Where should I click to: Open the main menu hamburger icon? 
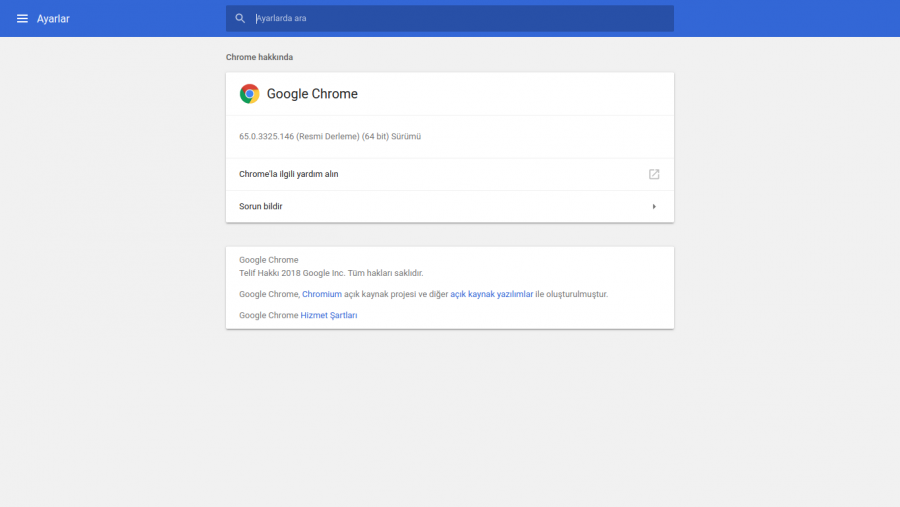point(22,18)
